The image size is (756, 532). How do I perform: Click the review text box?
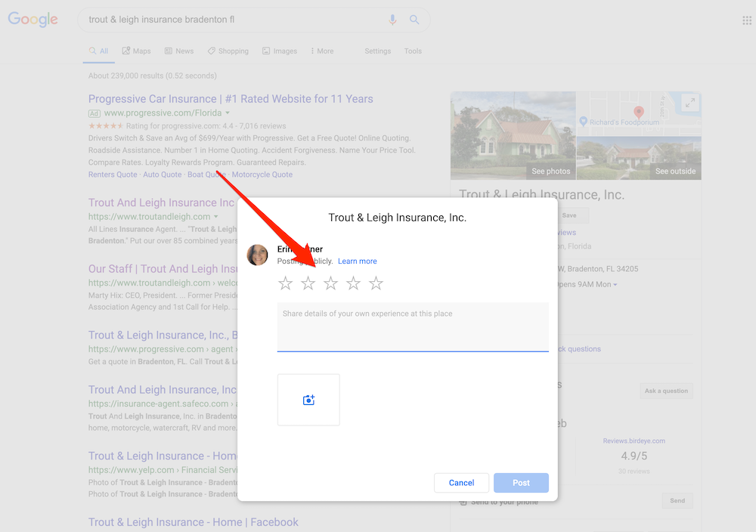[x=413, y=327]
